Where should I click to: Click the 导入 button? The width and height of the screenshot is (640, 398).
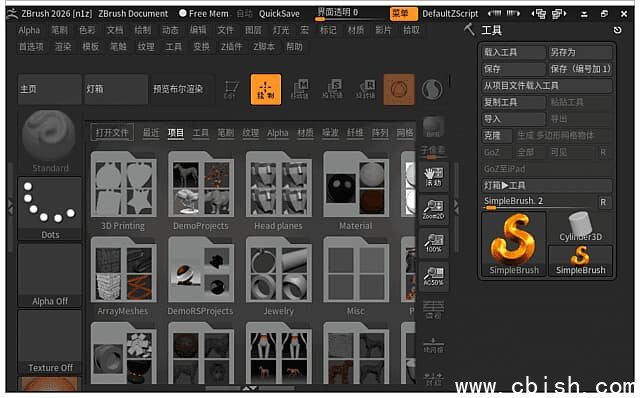point(513,119)
